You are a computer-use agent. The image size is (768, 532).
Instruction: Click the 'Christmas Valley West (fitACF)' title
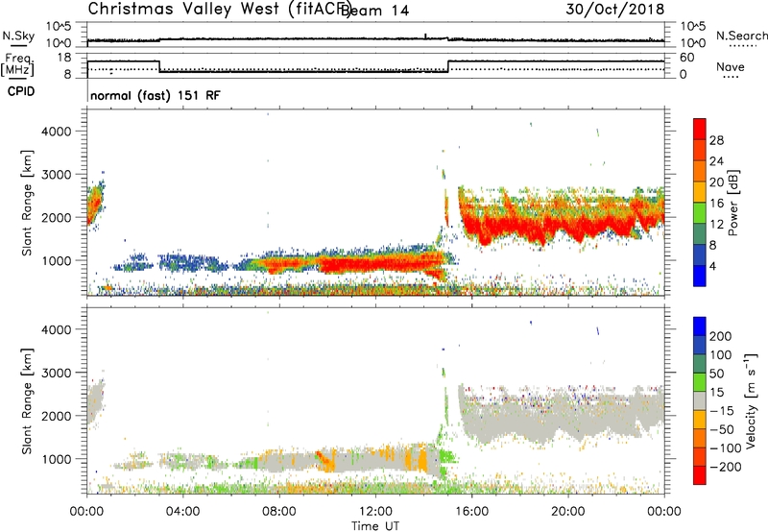click(219, 10)
